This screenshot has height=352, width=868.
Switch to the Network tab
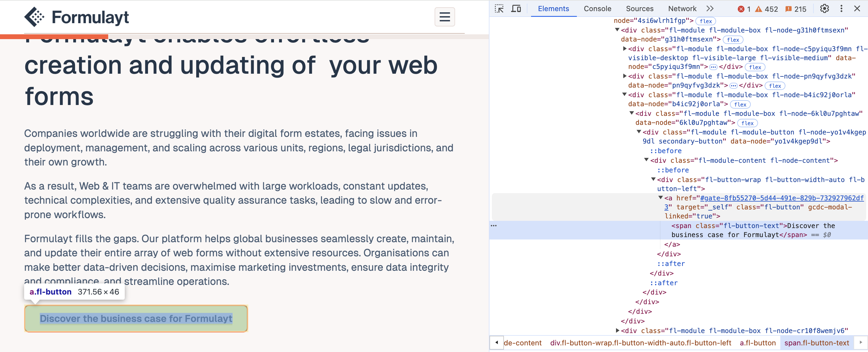[682, 9]
